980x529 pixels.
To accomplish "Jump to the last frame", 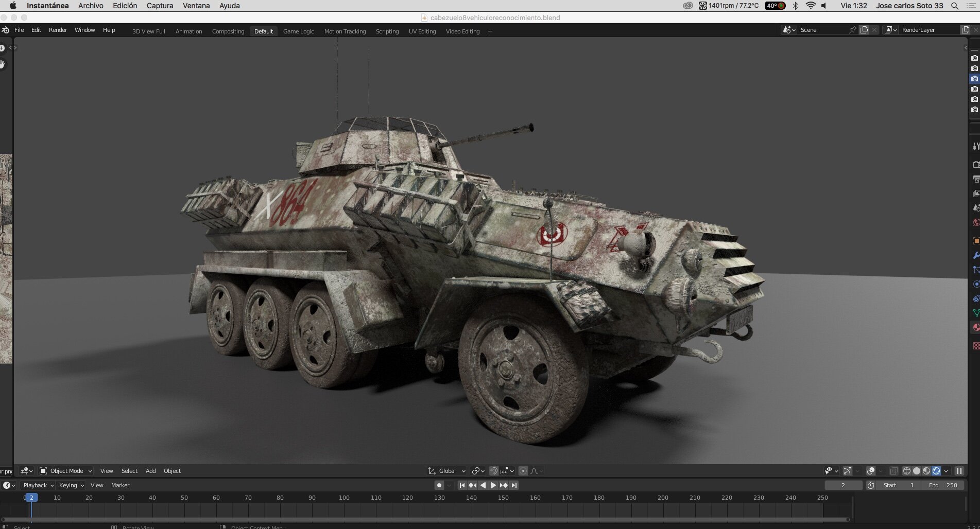I will click(x=514, y=485).
